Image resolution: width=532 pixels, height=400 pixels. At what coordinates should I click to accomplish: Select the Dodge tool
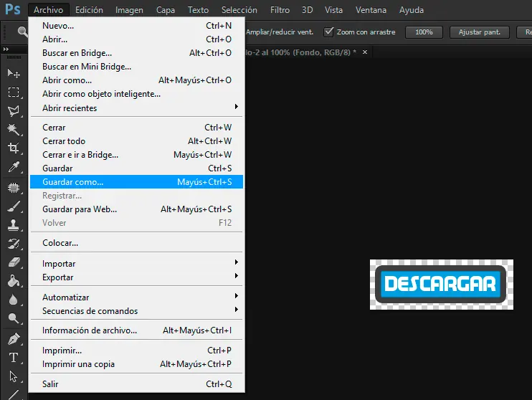point(14,318)
